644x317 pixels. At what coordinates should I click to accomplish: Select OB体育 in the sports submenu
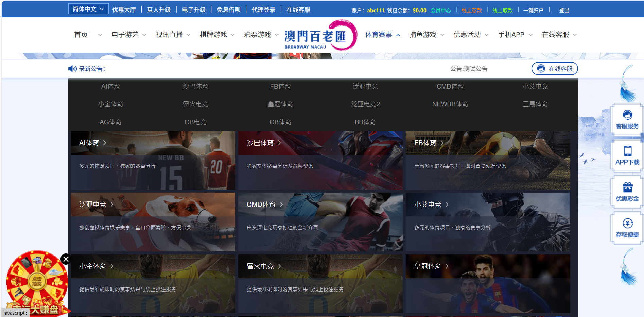(280, 122)
